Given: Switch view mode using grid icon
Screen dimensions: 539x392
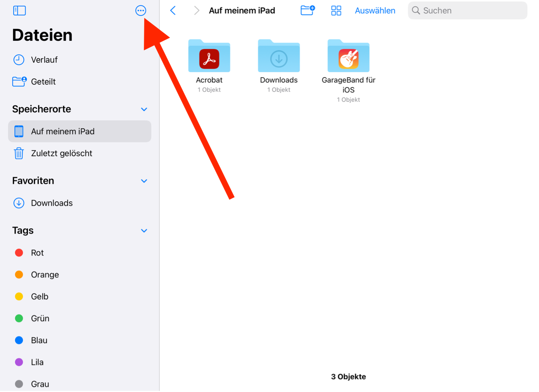Looking at the screenshot, I should (336, 10).
